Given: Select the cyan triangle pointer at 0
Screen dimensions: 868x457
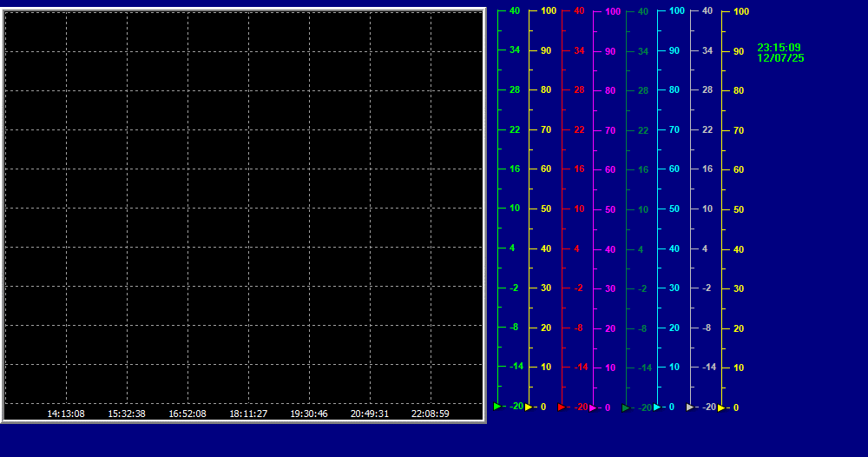Looking at the screenshot, I should pos(657,407).
